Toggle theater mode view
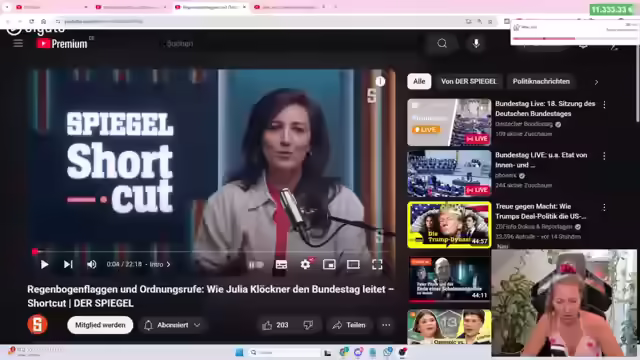Image resolution: width=640 pixels, height=360 pixels. [x=353, y=264]
